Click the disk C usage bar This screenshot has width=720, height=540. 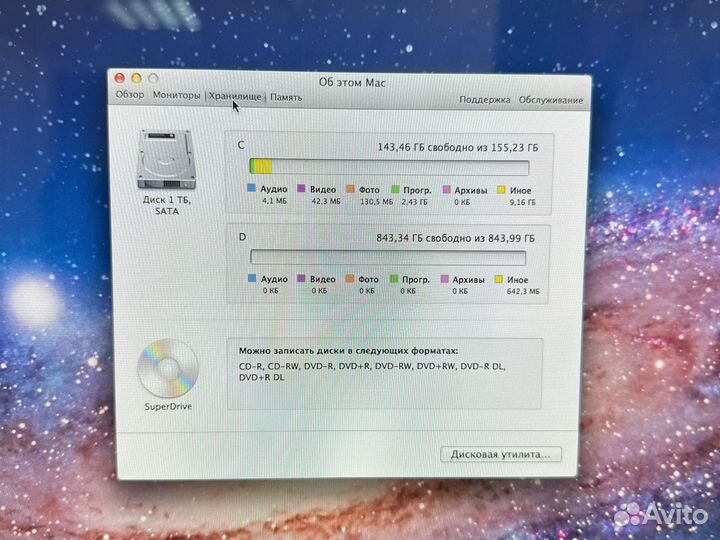coord(389,167)
